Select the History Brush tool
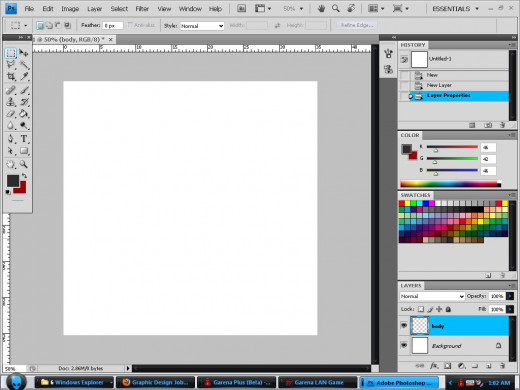This screenshot has height=390, width=520. 24,102
